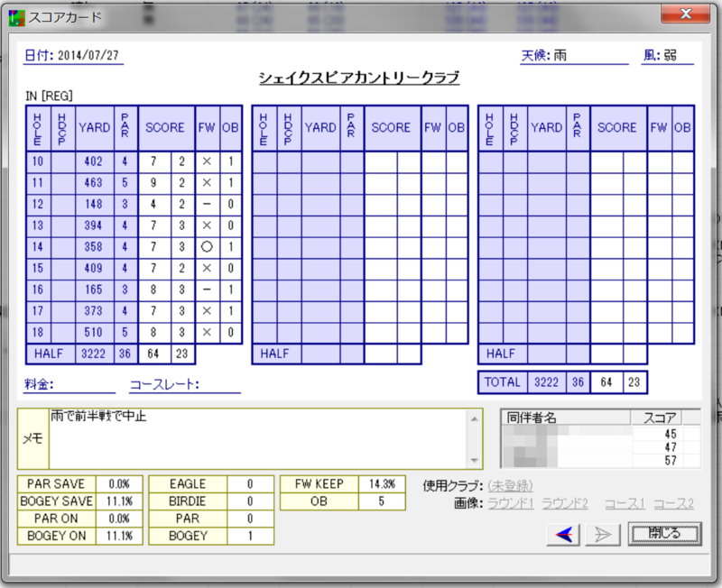
Task: Click the BOGEY count value 1
Action: [250, 536]
